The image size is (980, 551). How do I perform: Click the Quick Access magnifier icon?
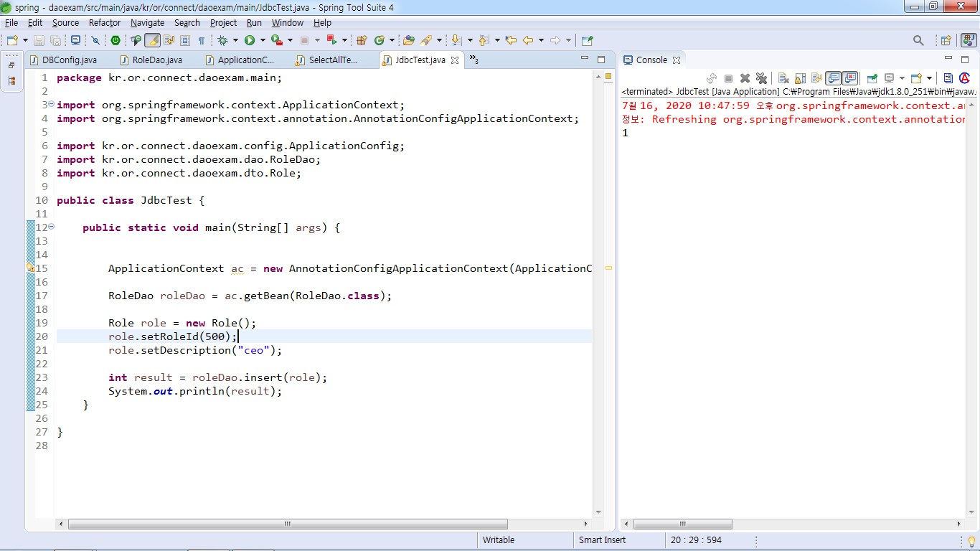pos(918,40)
